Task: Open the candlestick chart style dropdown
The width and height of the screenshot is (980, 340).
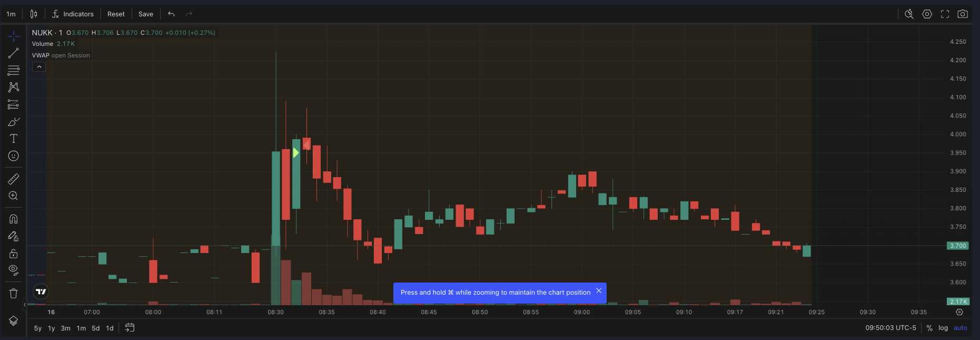Action: click(x=34, y=14)
